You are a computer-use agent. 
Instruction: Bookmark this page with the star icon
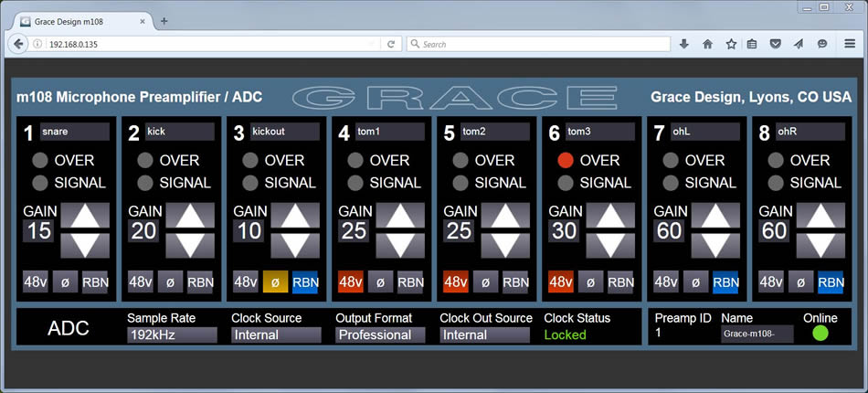click(731, 44)
